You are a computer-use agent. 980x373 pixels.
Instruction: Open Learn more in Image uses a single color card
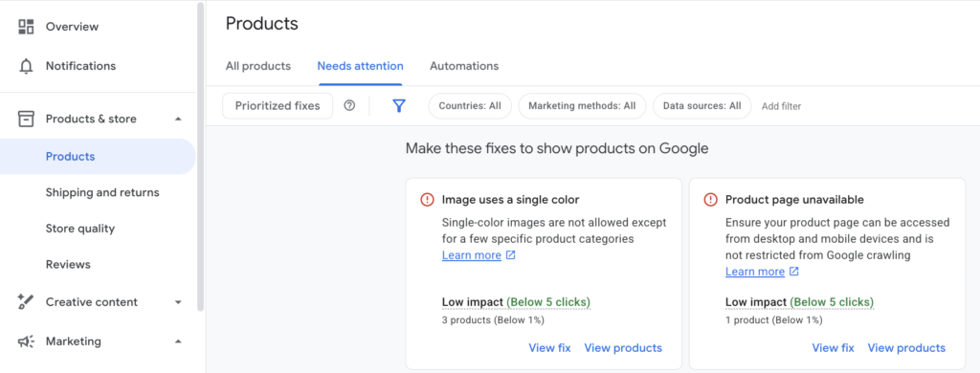(471, 255)
